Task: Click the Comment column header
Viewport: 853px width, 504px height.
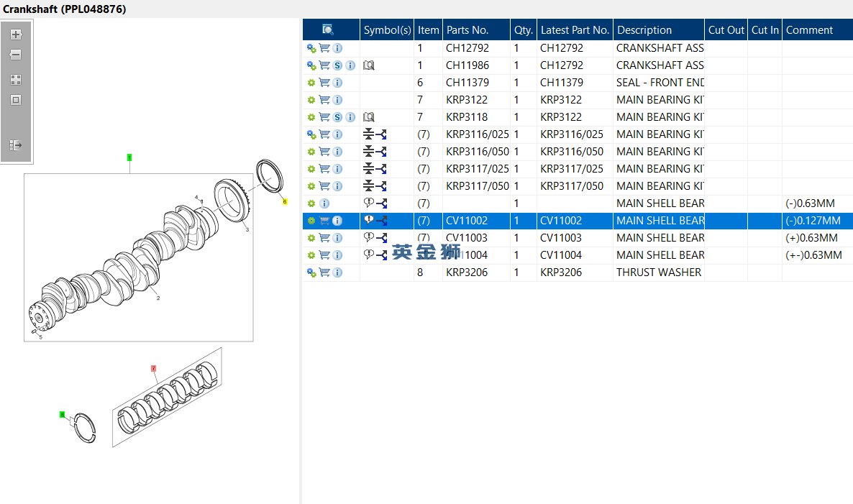Action: click(x=817, y=30)
